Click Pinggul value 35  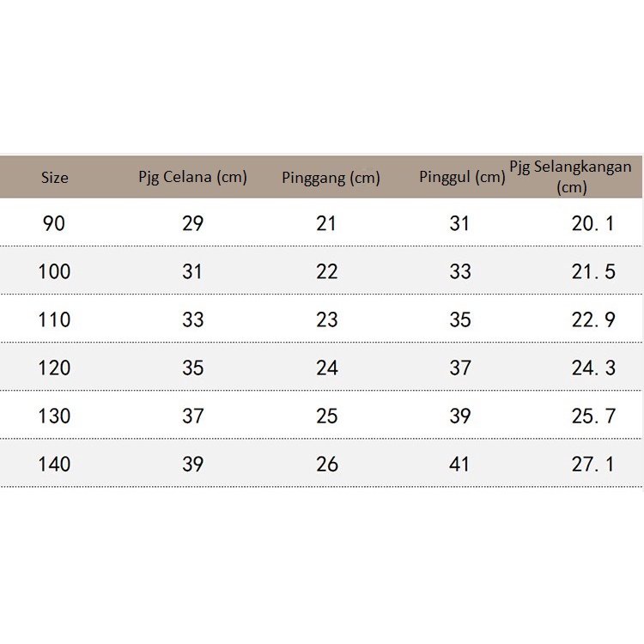(460, 319)
